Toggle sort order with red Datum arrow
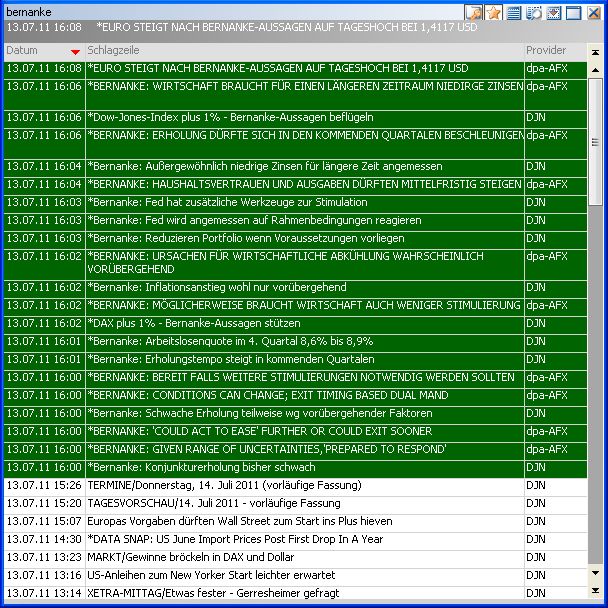Viewport: 608px width, 608px height. [75, 50]
